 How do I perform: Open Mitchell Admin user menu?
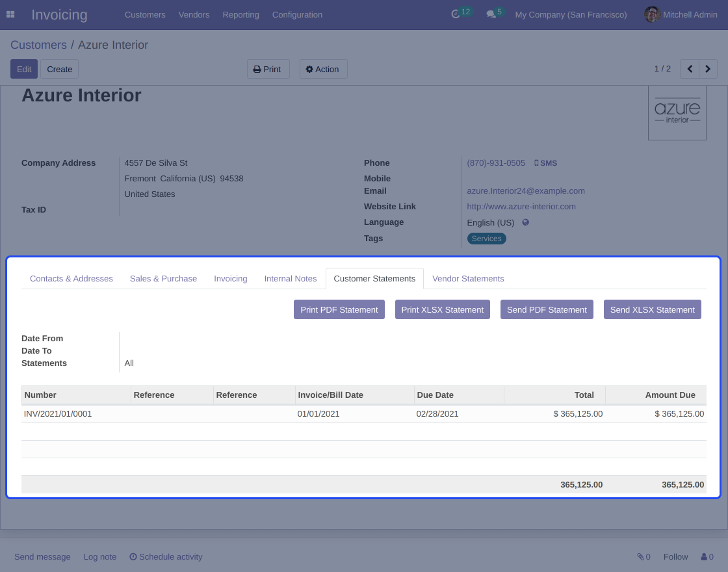681,14
